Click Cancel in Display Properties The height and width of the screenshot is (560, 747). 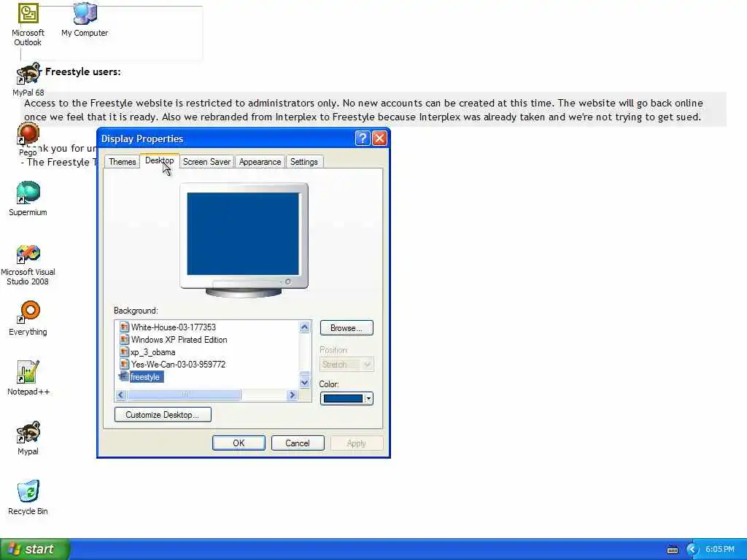point(298,443)
